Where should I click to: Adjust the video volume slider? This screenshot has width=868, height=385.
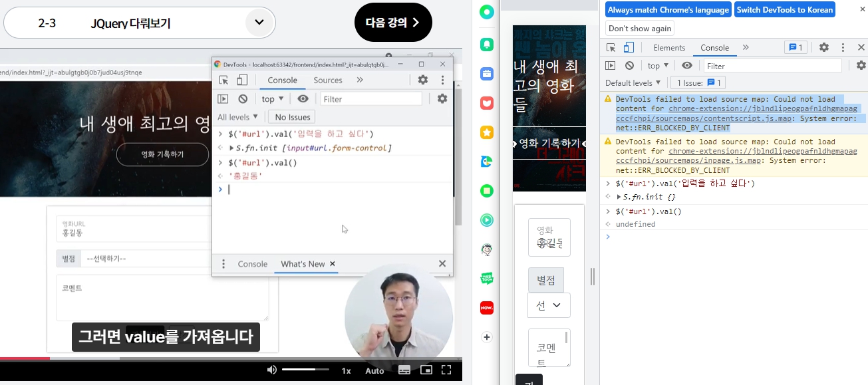[x=306, y=369]
